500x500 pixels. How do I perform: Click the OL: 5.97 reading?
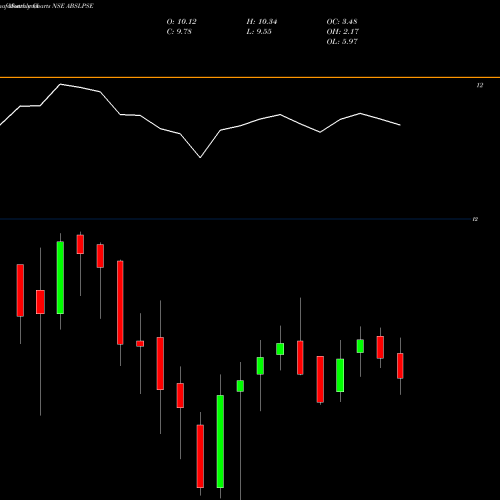point(342,42)
